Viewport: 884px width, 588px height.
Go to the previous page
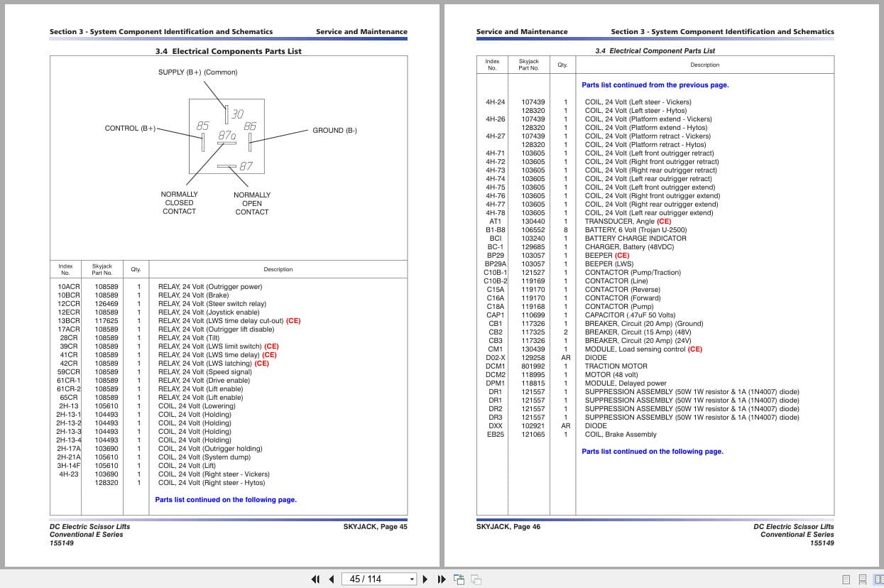point(332,579)
